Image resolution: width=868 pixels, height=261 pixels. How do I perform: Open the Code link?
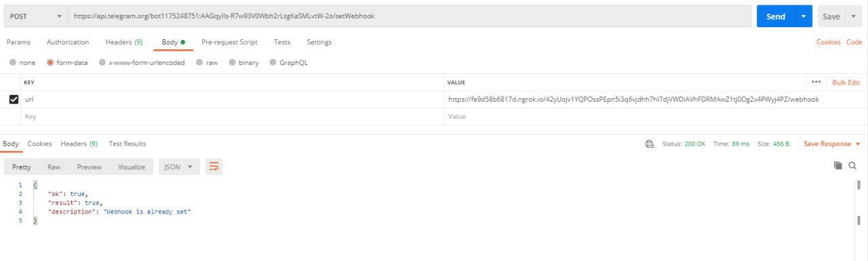tap(854, 42)
